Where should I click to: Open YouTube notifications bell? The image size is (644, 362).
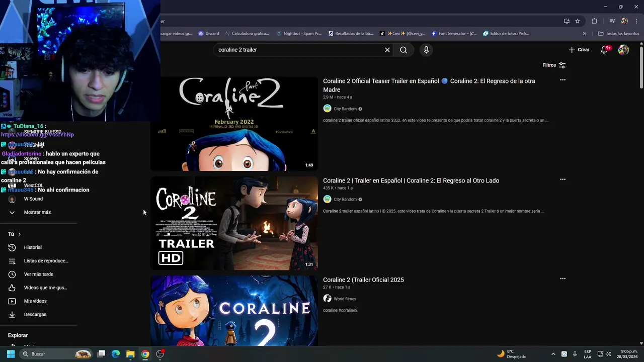coord(604,50)
